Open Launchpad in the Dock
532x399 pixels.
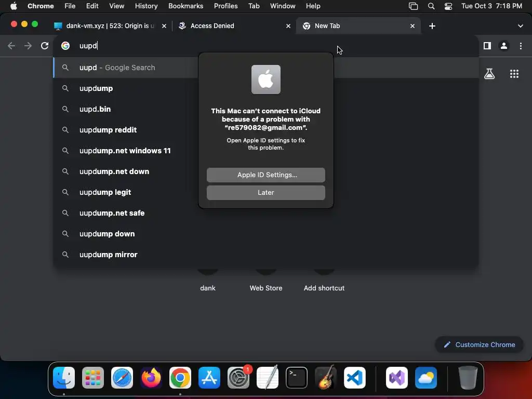pos(93,378)
